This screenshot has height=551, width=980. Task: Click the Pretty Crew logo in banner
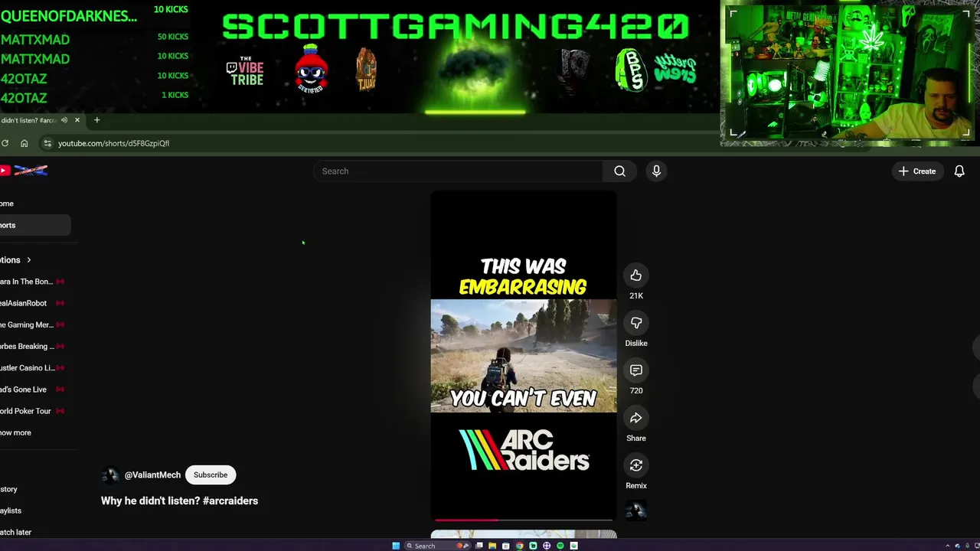675,68
